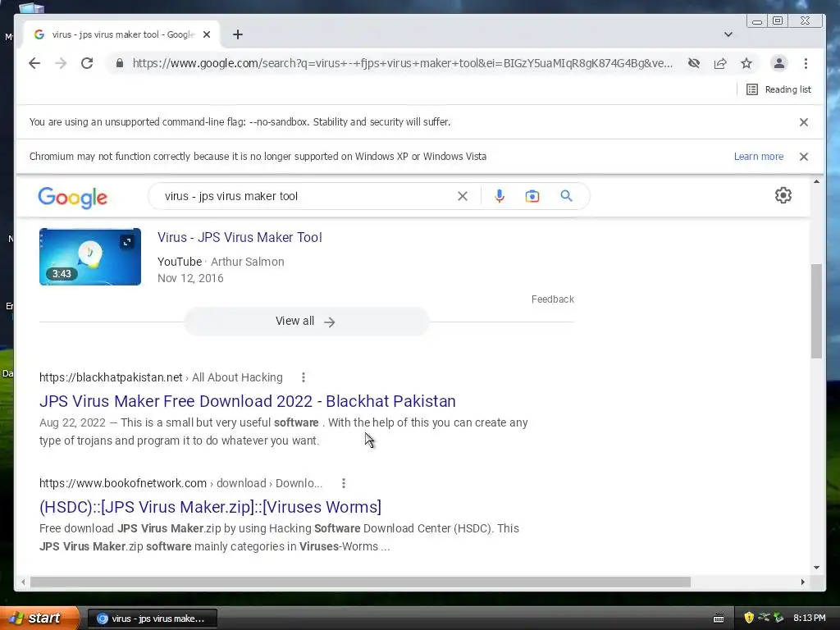Go to Google homepage via logo
Viewport: 840px width, 630px height.
(x=73, y=198)
